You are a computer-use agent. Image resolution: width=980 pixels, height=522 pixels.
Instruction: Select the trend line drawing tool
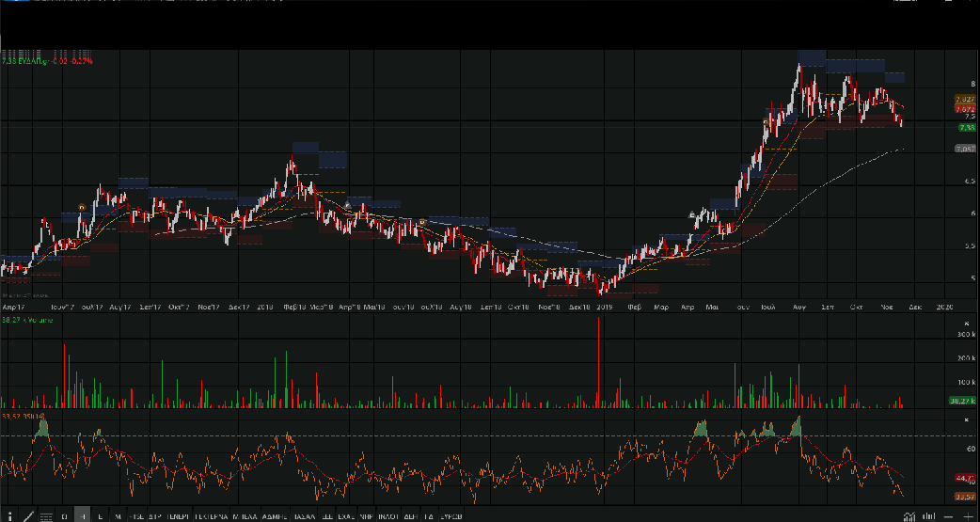point(29,515)
